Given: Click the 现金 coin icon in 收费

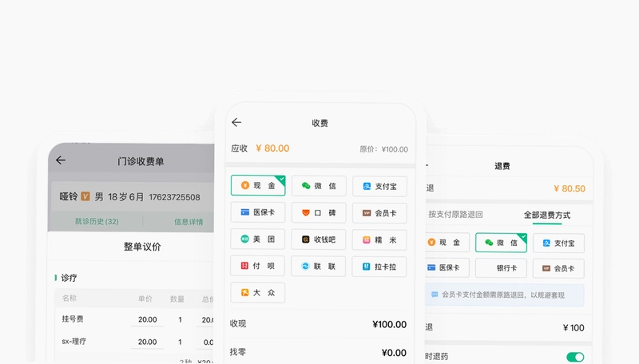Looking at the screenshot, I should pos(245,185).
